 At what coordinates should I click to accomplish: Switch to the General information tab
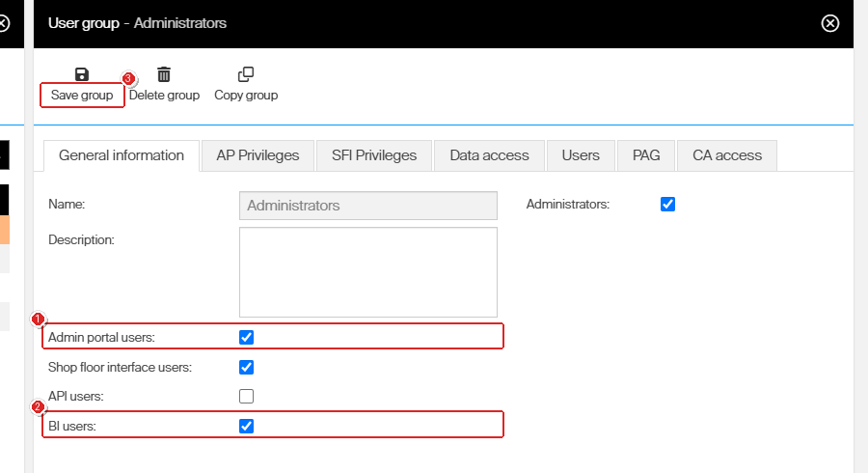click(x=122, y=155)
